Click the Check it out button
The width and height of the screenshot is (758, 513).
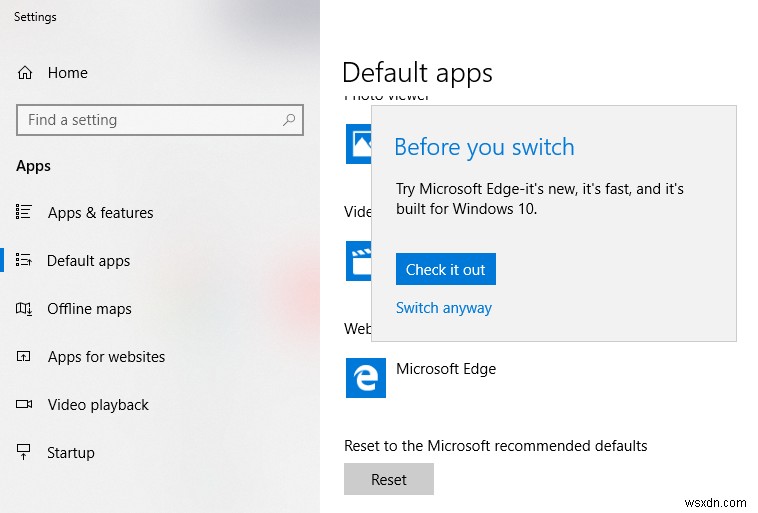click(446, 269)
